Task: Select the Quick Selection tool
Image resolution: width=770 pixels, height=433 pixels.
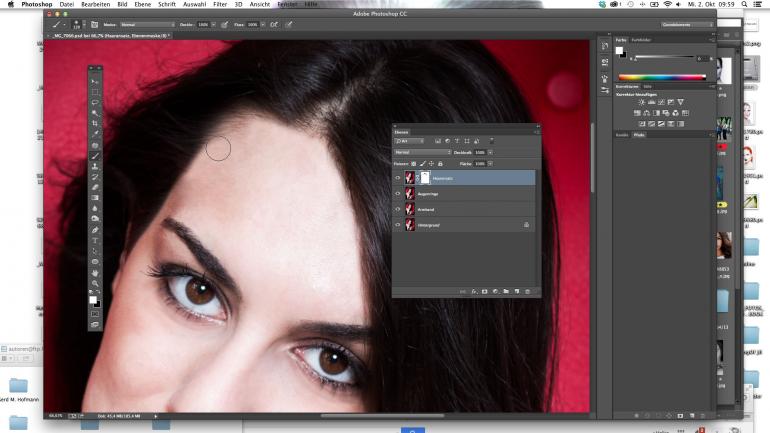Action: (x=95, y=113)
